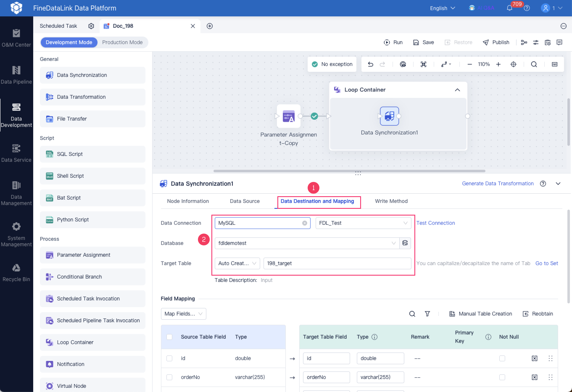The image size is (572, 392).
Task: Click the undo arrow in canvas toolbar
Action: pyautogui.click(x=370, y=64)
